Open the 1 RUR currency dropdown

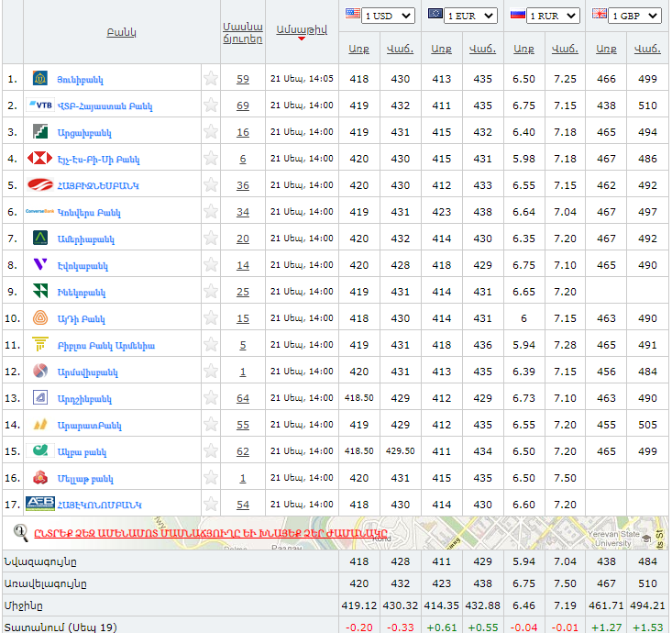[553, 16]
